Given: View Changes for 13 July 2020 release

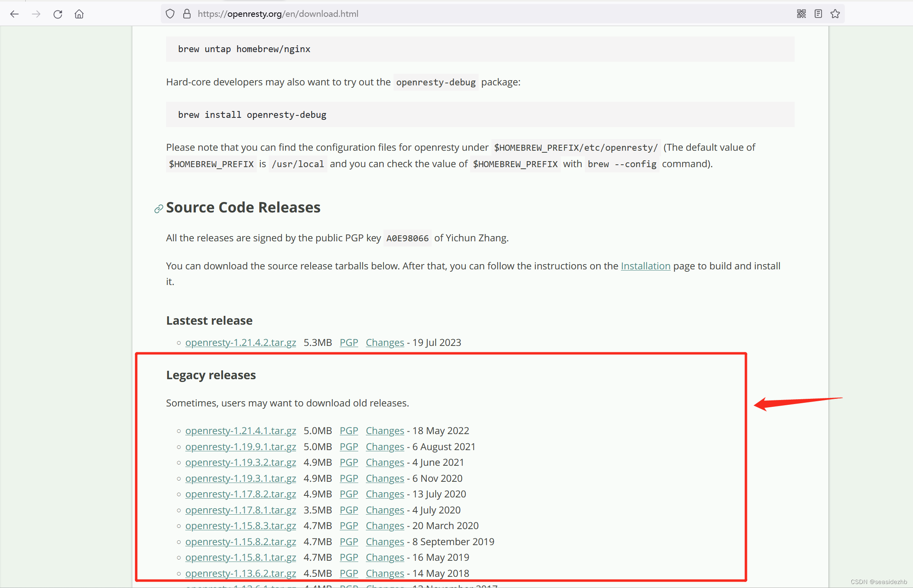Looking at the screenshot, I should point(385,494).
